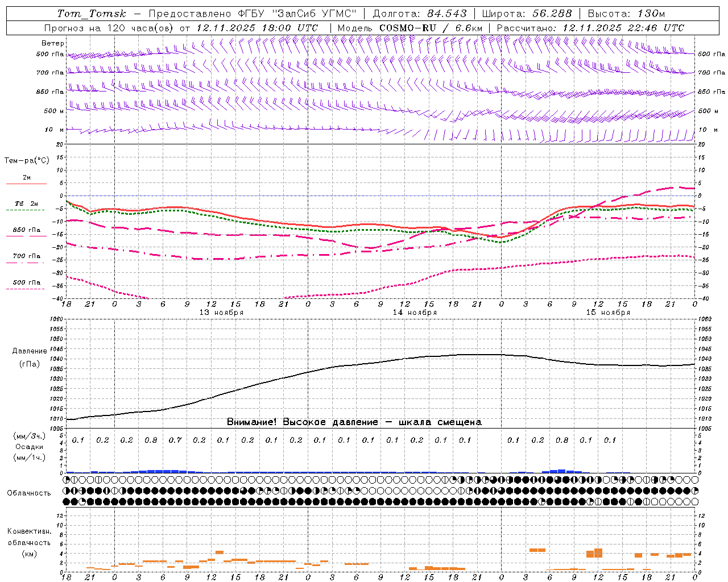Click the date label 15 ноября

(608, 313)
